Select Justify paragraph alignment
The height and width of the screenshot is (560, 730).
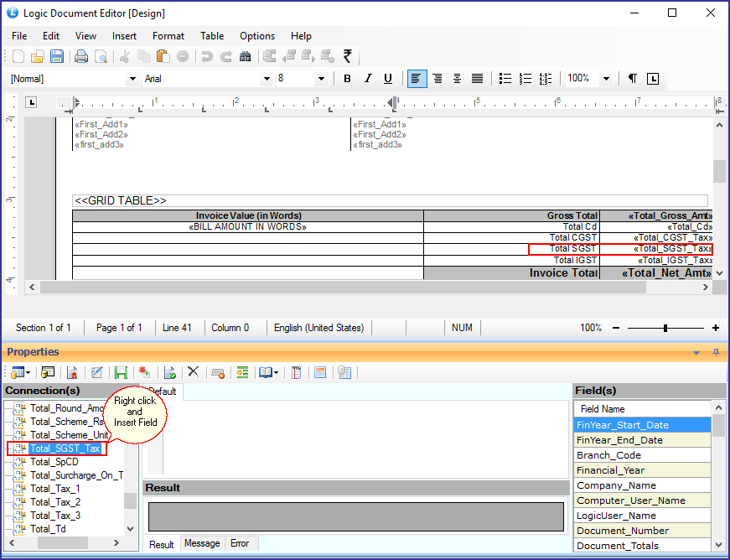477,79
